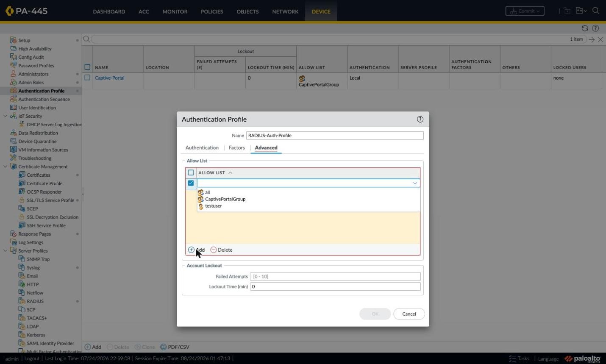The width and height of the screenshot is (606, 364).
Task: Go to the DASHBOARD tab
Action: [109, 11]
